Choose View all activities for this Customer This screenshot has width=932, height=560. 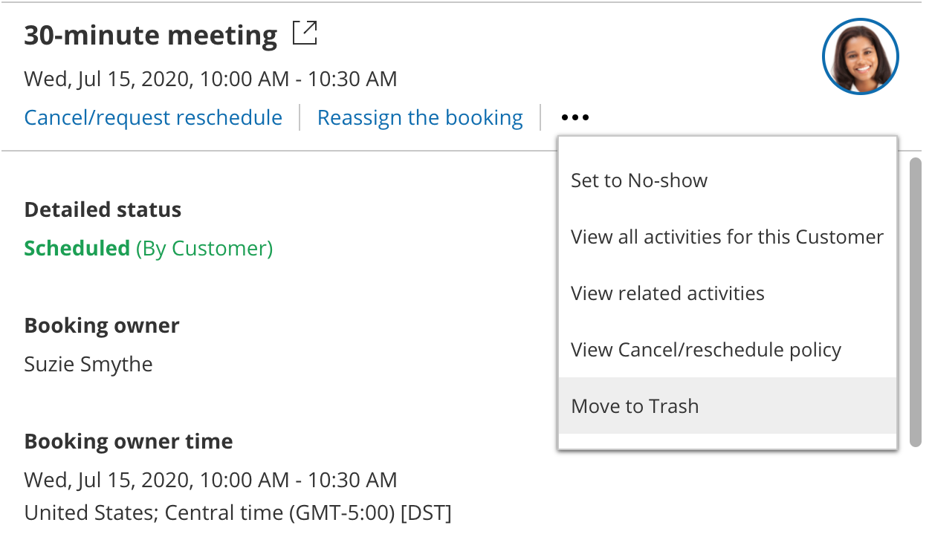click(x=727, y=237)
